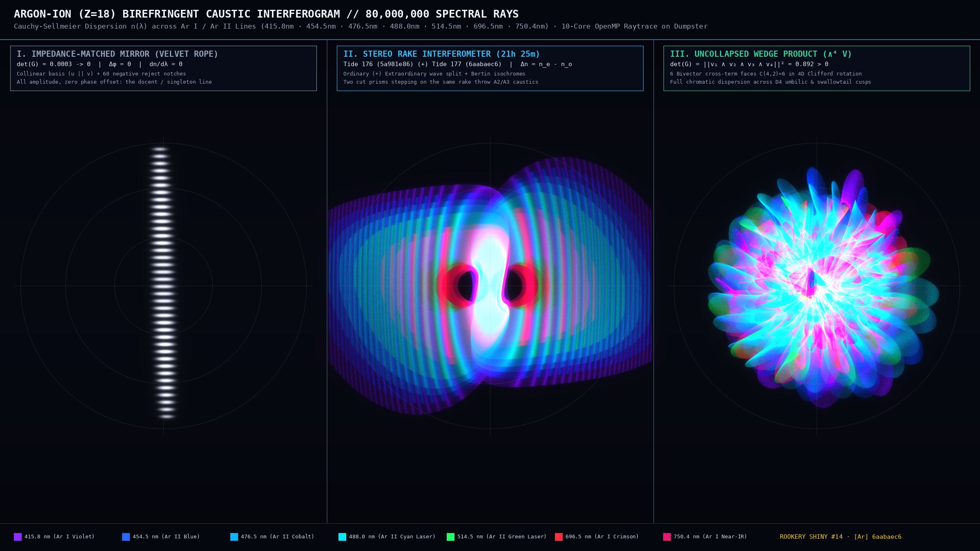Click the 488.0 nm cyan laser swatch
The width and height of the screenshot is (980, 551).
coord(342,537)
